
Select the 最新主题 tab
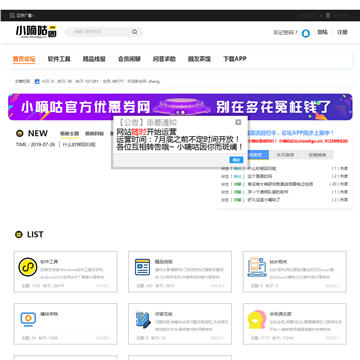pyautogui.click(x=69, y=134)
